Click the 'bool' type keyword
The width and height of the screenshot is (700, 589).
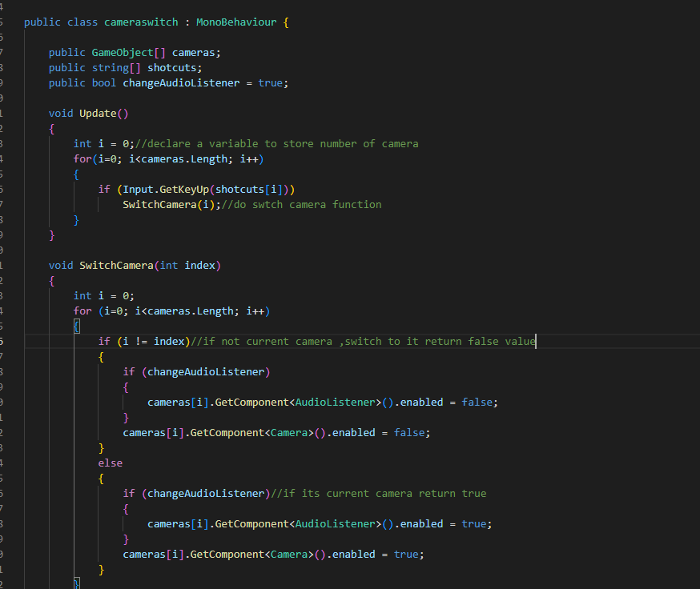103,83
